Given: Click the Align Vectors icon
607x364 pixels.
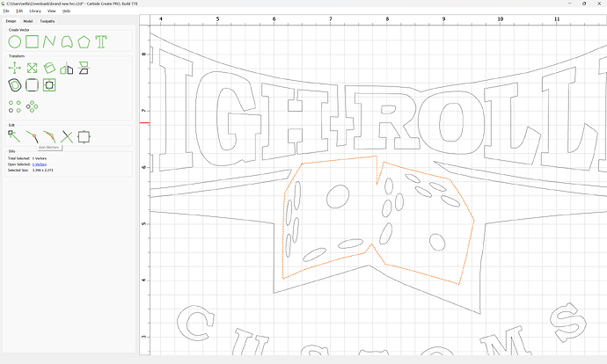Looking at the screenshot, I should point(49,85).
